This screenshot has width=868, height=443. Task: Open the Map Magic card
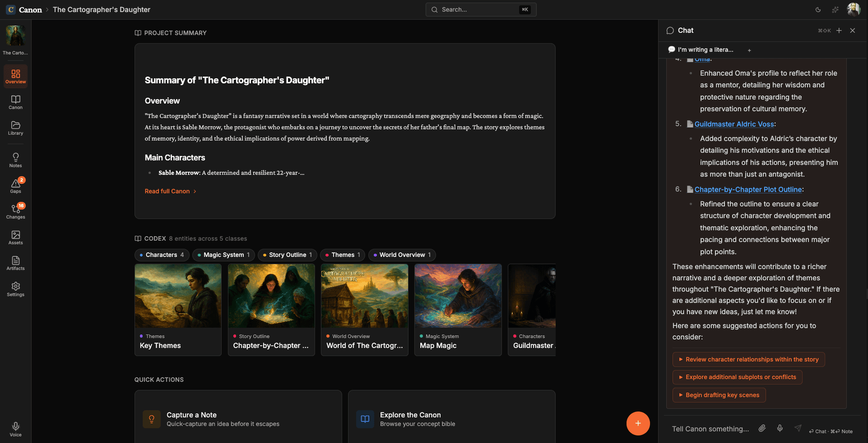(458, 310)
